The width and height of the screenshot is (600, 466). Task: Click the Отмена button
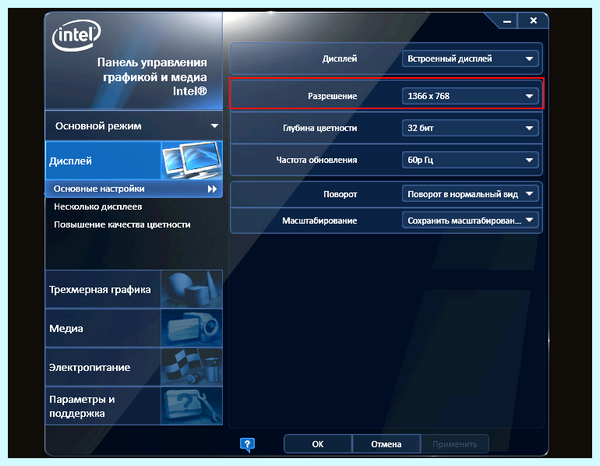click(x=386, y=444)
